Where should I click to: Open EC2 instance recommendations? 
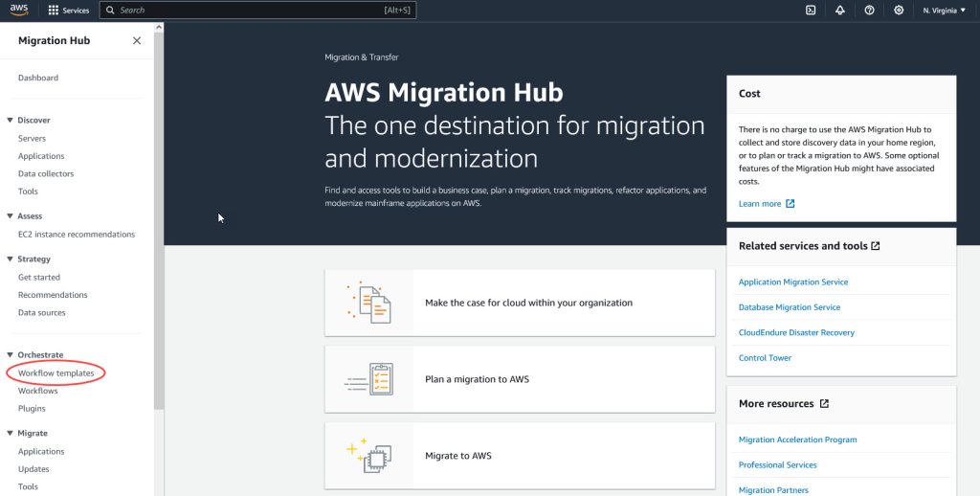click(x=77, y=234)
